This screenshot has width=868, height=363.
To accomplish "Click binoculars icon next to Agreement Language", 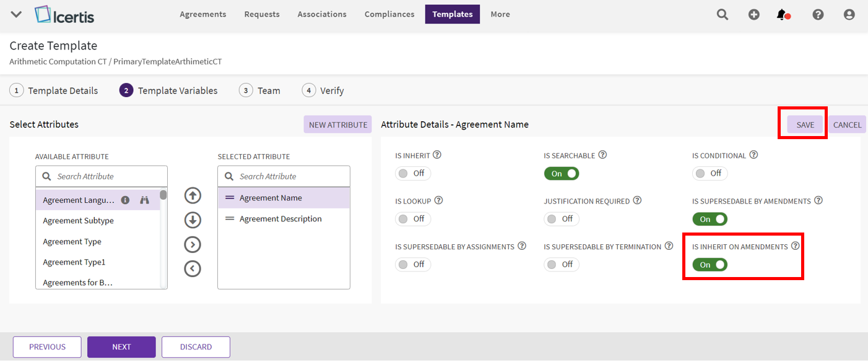I will [x=145, y=200].
